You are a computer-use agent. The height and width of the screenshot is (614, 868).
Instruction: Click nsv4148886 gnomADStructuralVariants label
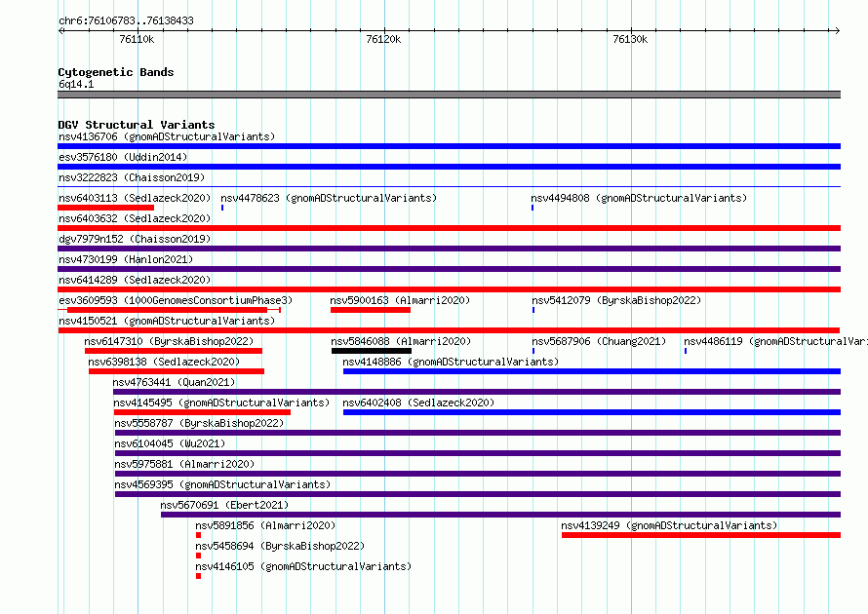click(x=451, y=362)
